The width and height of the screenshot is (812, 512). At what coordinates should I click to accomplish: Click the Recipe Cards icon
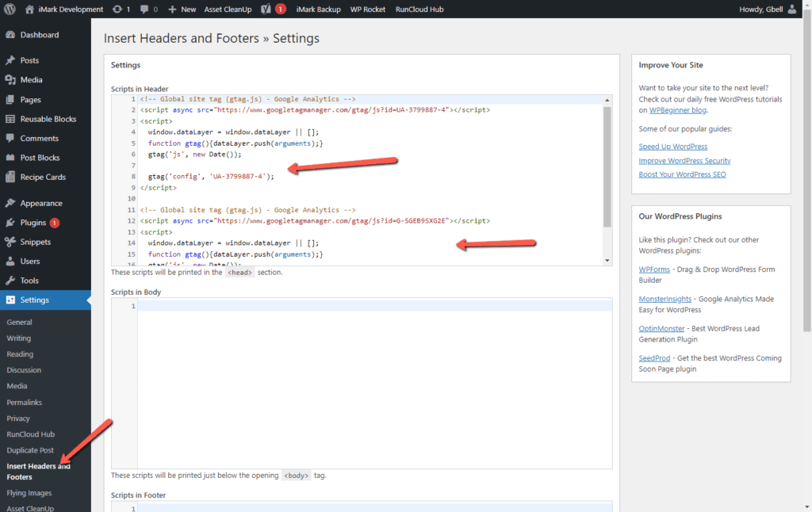click(10, 177)
